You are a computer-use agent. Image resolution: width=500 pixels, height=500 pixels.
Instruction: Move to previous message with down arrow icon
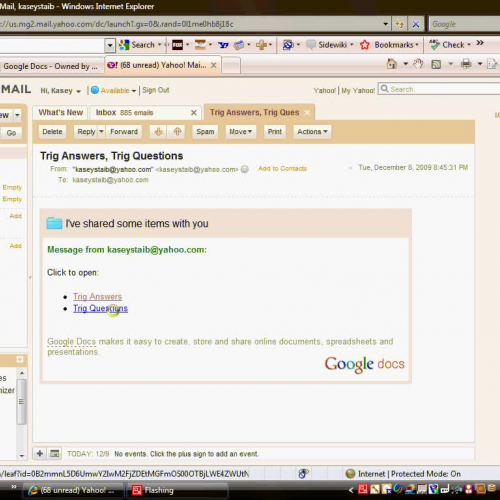click(158, 132)
